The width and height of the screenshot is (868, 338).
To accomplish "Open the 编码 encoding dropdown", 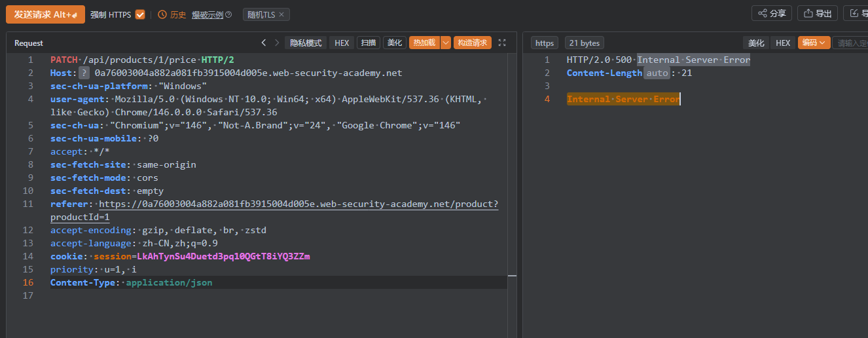I will [814, 43].
